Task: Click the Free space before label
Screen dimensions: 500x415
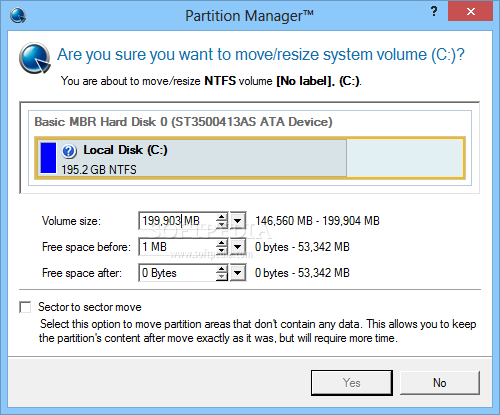Action: [x=86, y=247]
